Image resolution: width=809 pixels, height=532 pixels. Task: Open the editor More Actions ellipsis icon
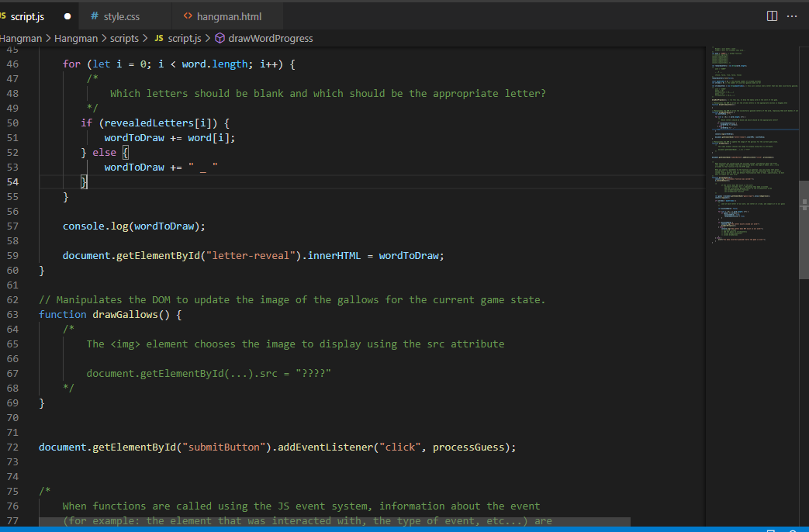tap(793, 15)
